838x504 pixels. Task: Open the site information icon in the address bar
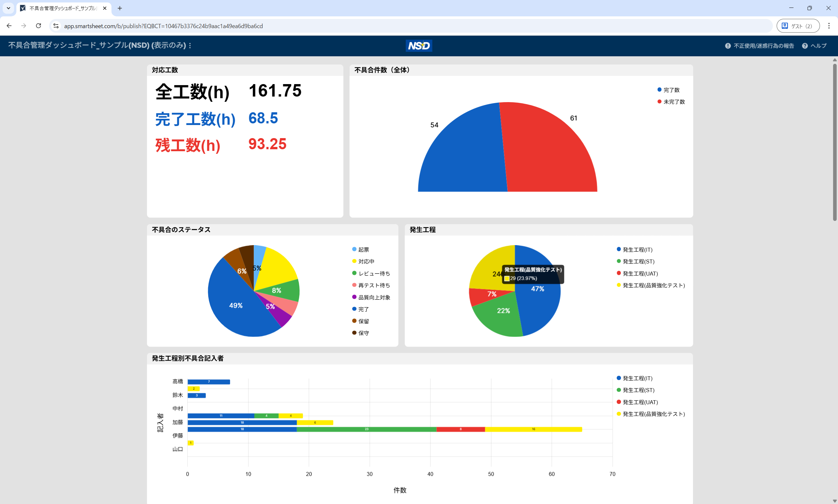coord(56,26)
